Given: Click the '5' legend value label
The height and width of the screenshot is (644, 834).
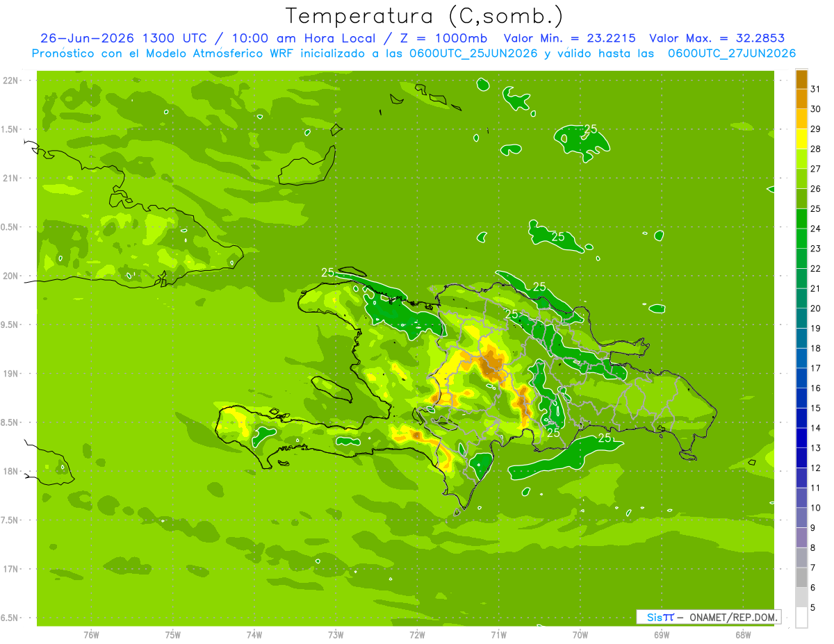Looking at the screenshot, I should click(813, 608).
